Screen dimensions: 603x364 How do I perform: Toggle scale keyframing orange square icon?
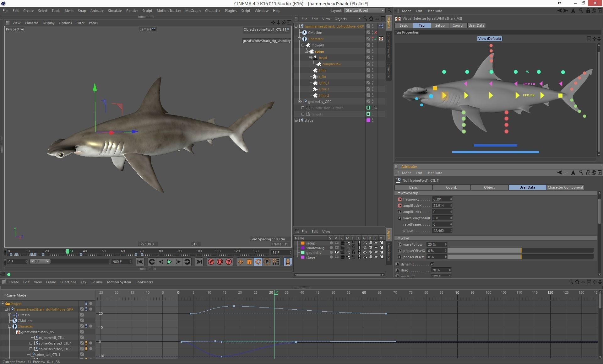point(249,262)
